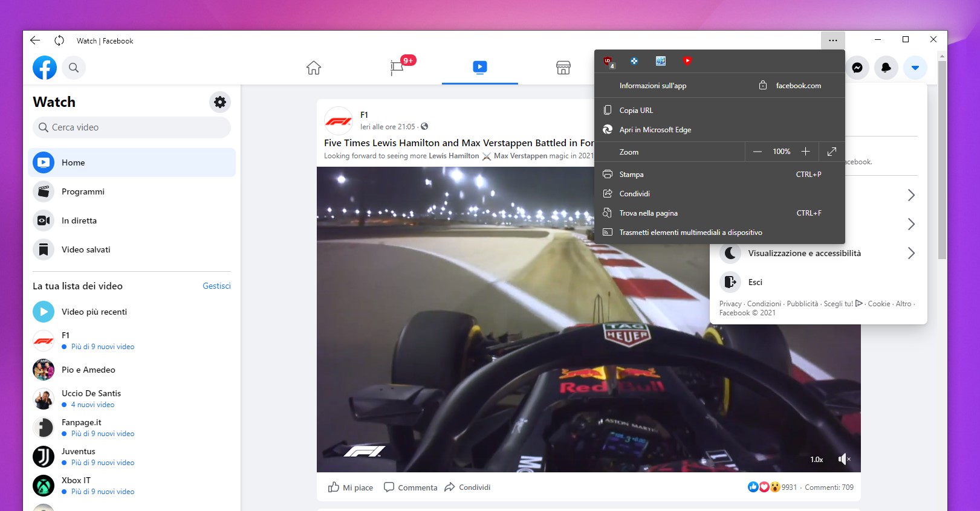
Task: Like the post with Mi piace
Action: pos(351,487)
